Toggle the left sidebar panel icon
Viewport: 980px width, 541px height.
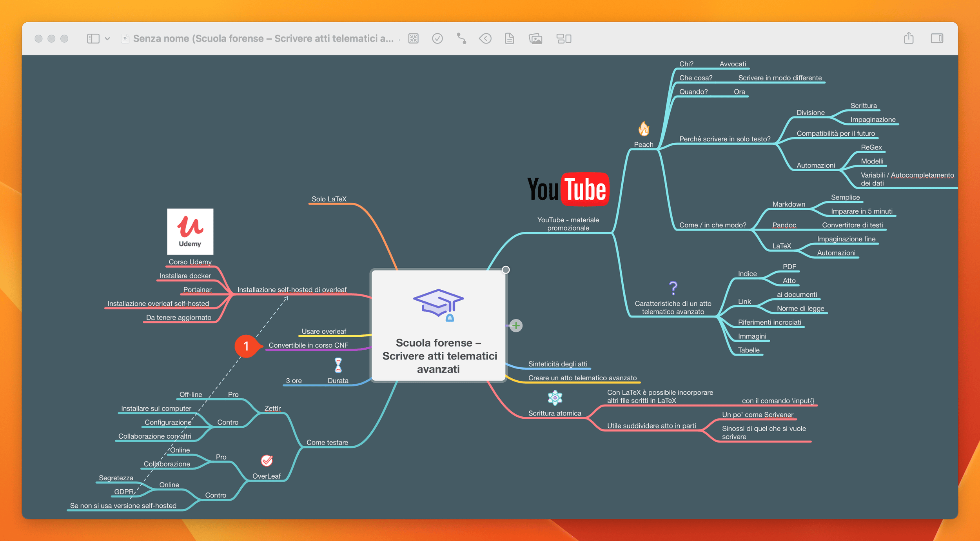93,38
